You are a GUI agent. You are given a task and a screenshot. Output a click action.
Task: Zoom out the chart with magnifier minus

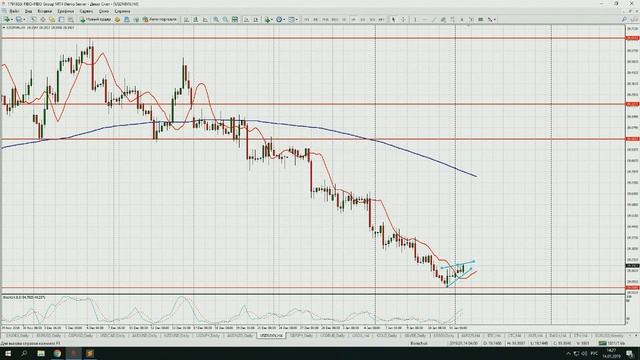225,20
